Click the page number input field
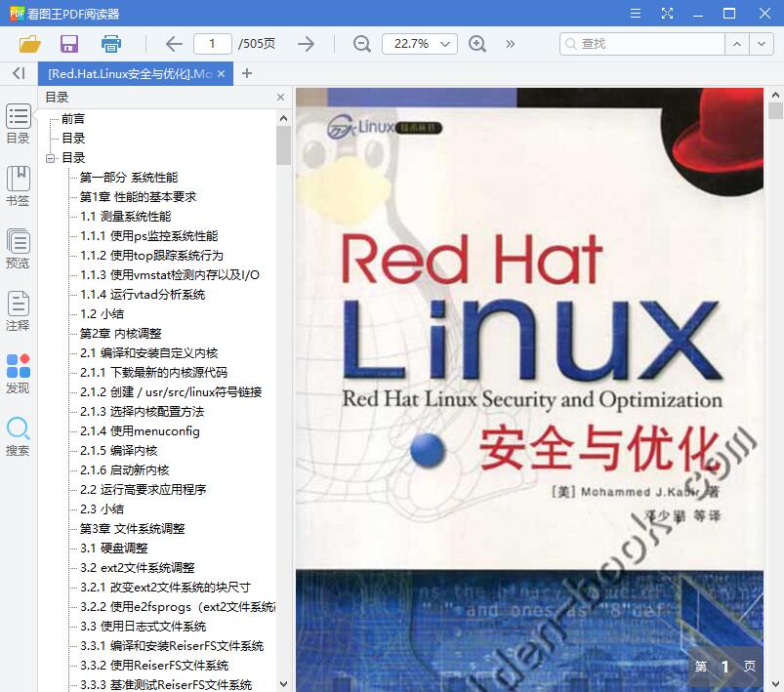Screen dimensions: 784x692 coord(213,44)
